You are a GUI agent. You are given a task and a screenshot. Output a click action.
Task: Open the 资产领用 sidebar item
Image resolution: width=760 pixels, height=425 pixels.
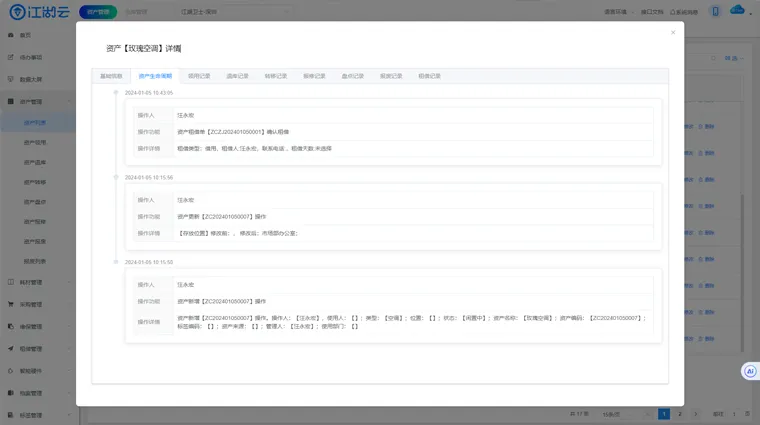coord(35,143)
